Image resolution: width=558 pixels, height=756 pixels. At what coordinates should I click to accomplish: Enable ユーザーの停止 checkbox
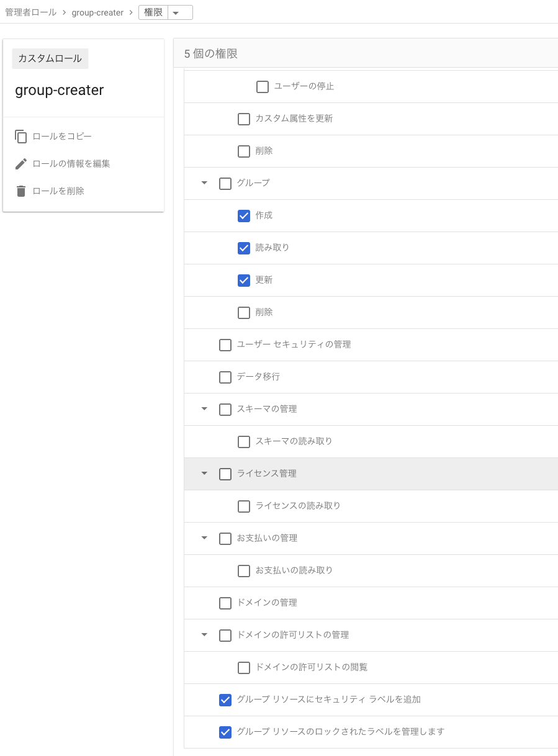click(263, 86)
